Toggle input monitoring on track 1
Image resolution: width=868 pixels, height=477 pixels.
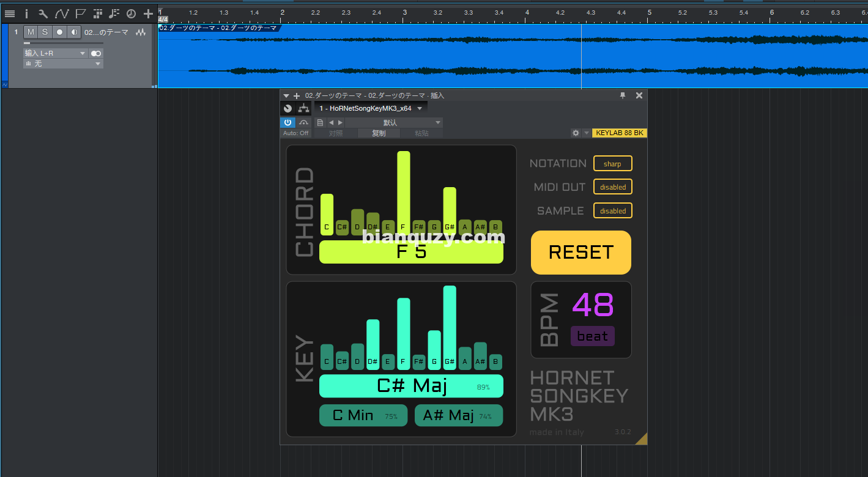(x=74, y=32)
